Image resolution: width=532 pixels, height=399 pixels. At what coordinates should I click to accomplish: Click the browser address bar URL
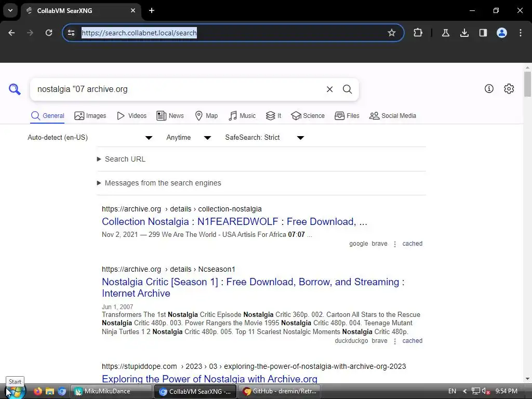click(x=139, y=33)
